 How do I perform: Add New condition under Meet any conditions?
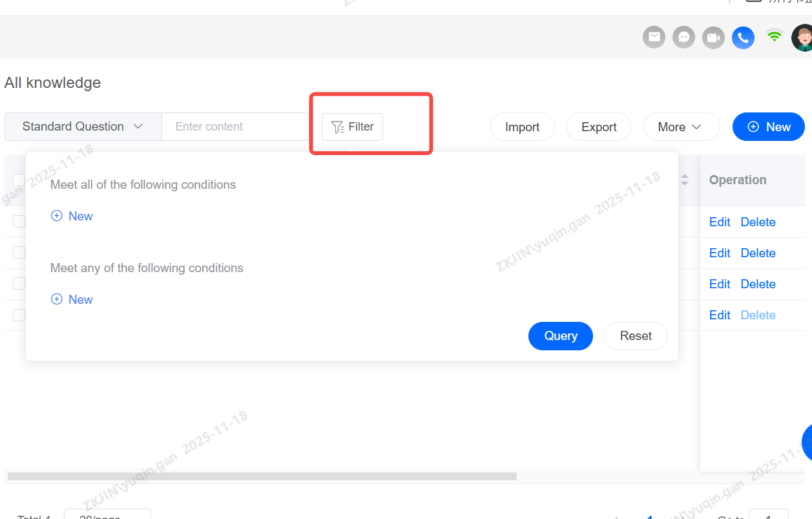pos(72,299)
